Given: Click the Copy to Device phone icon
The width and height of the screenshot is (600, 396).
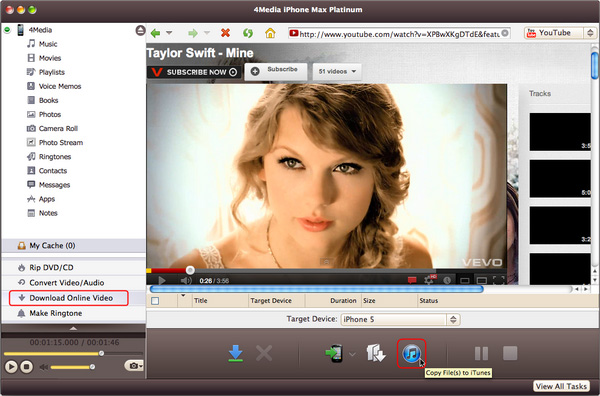Looking at the screenshot, I should (x=334, y=353).
